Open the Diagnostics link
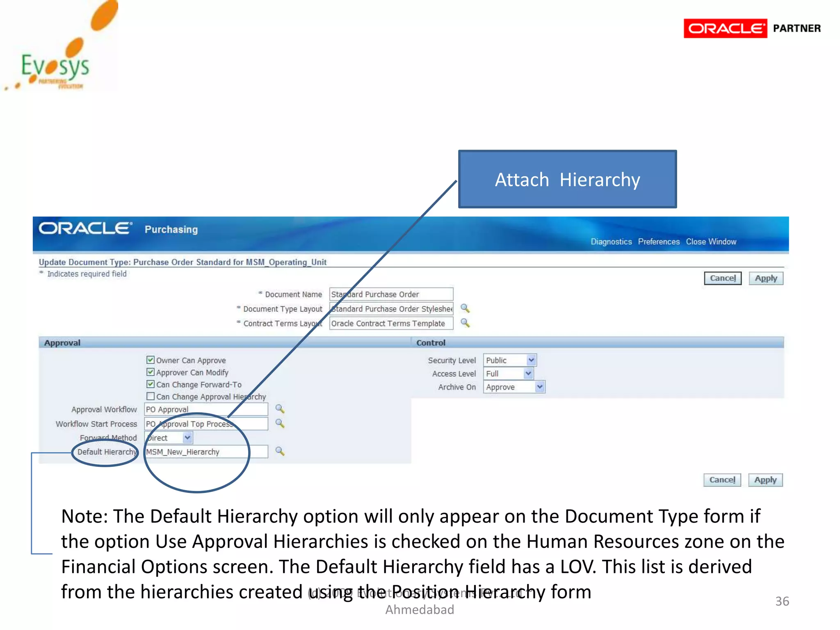Viewport: 840px width, 630px height. (x=611, y=242)
